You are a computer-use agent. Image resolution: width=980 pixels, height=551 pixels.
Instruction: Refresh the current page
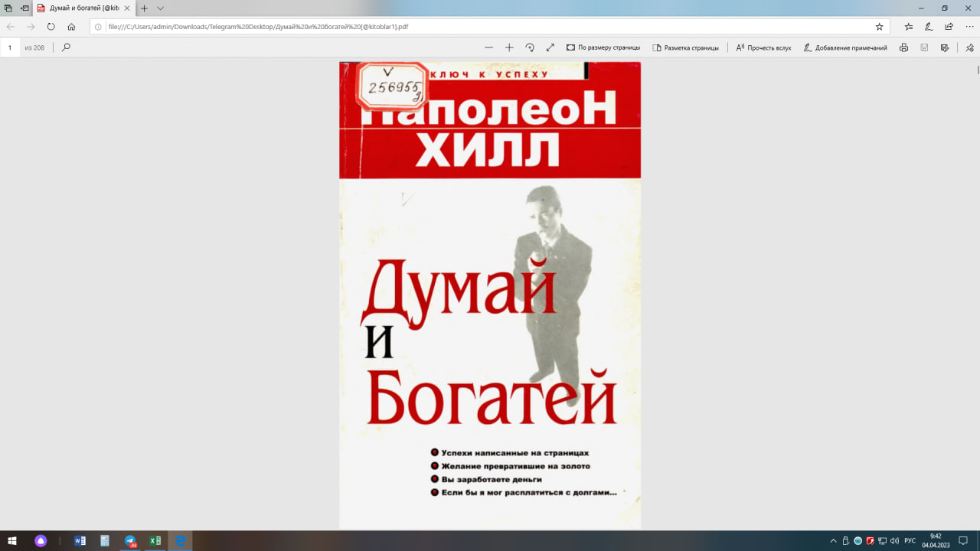coord(50,26)
